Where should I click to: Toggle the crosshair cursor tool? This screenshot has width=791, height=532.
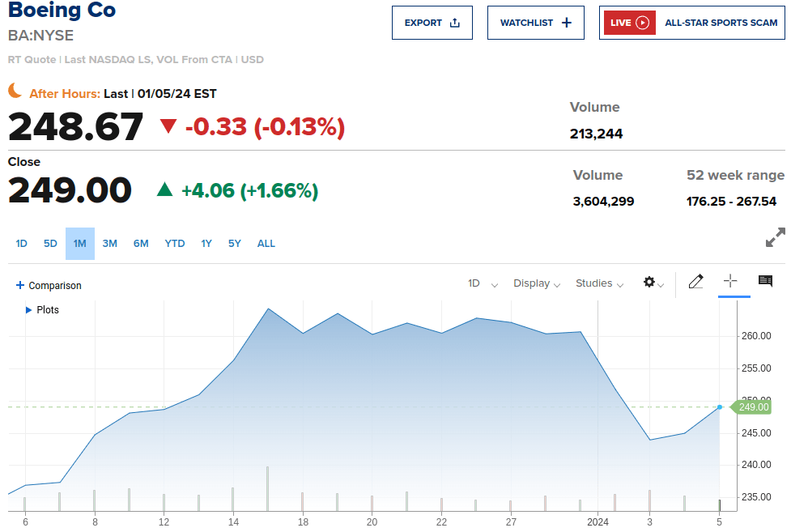click(x=730, y=281)
